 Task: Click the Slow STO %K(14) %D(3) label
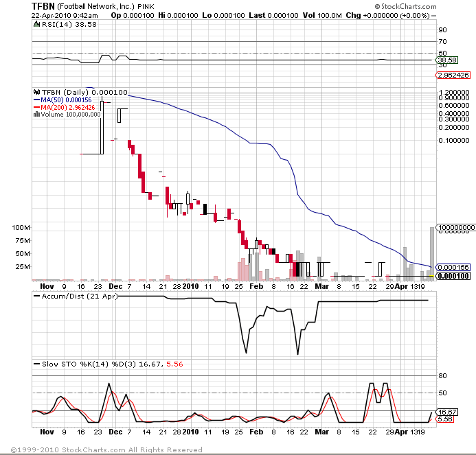(x=89, y=364)
